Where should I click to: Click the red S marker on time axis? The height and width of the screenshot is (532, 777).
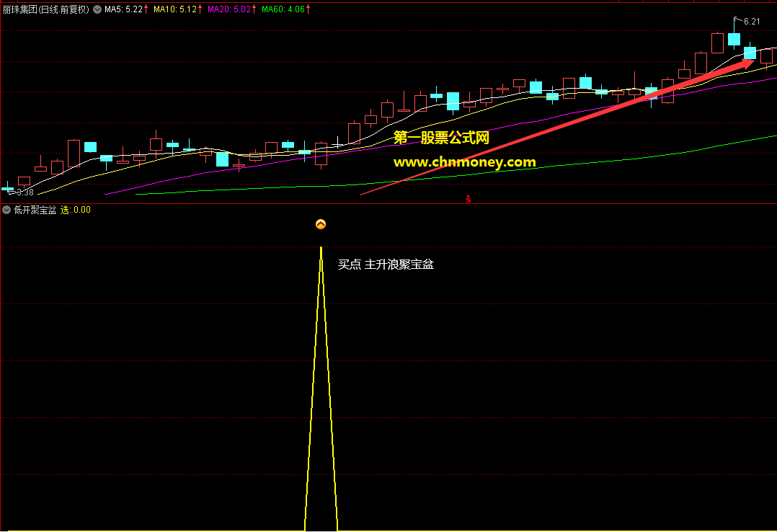pyautogui.click(x=469, y=199)
